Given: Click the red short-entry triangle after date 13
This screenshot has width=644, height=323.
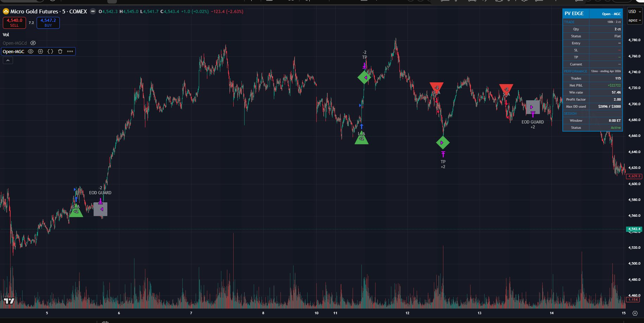Looking at the screenshot, I should click(x=506, y=90).
